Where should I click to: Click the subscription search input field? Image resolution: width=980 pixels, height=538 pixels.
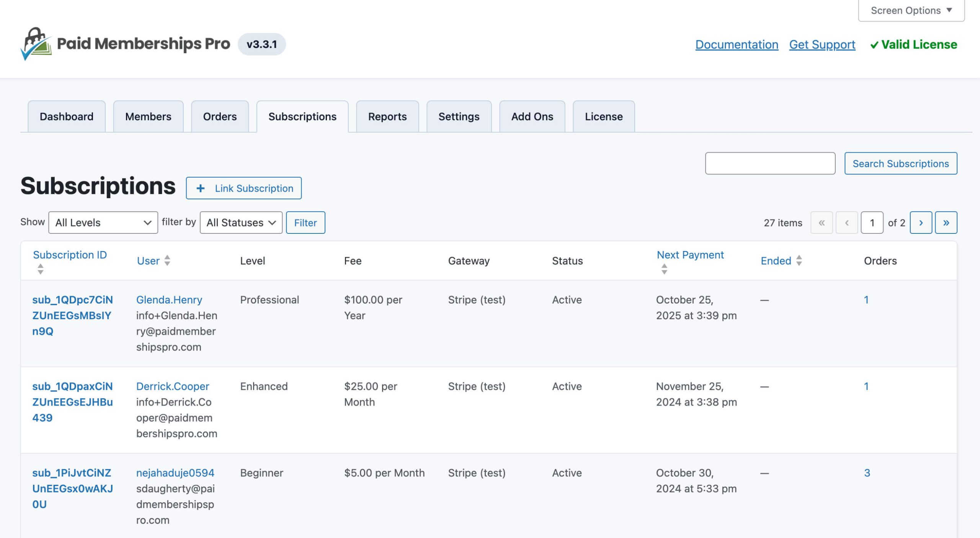tap(770, 163)
